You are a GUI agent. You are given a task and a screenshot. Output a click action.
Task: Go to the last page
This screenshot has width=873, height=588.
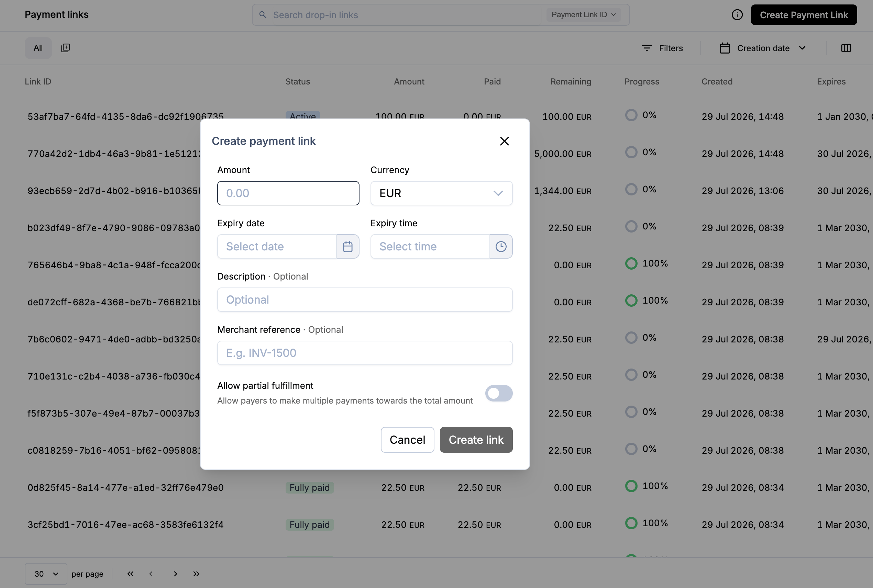coord(196,574)
